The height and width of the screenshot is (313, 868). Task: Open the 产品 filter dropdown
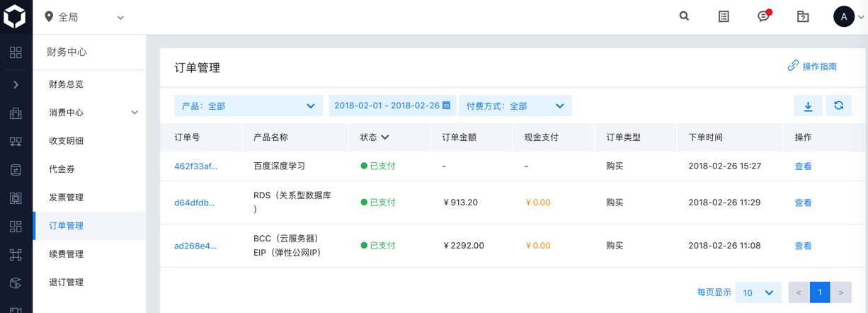tap(248, 106)
